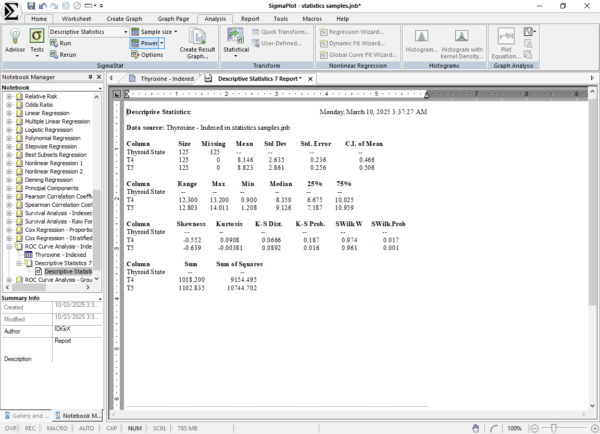Toggle OVR overwrite mode indicator
The image size is (600, 434).
[10, 428]
